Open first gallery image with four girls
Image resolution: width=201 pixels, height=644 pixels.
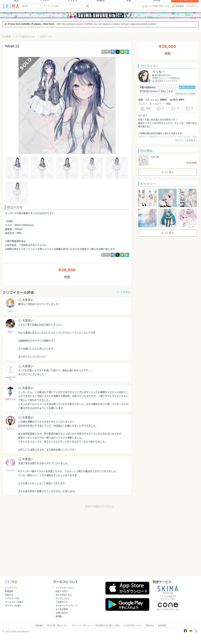coord(147,198)
